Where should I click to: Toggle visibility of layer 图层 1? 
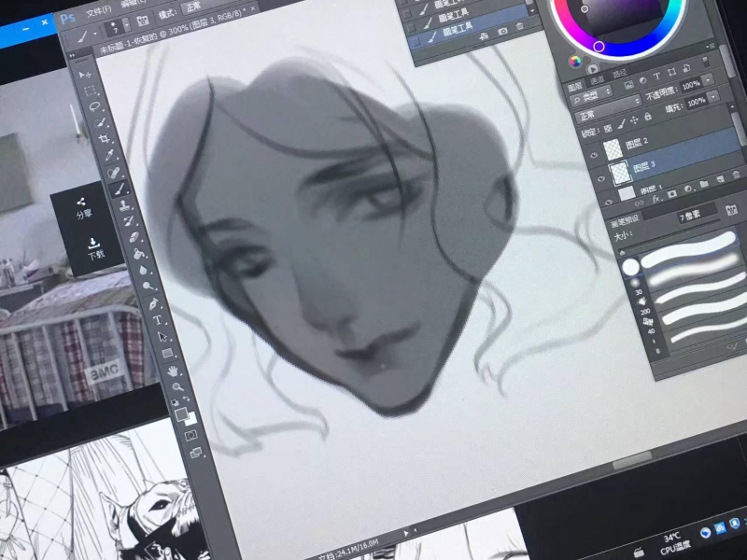608,202
